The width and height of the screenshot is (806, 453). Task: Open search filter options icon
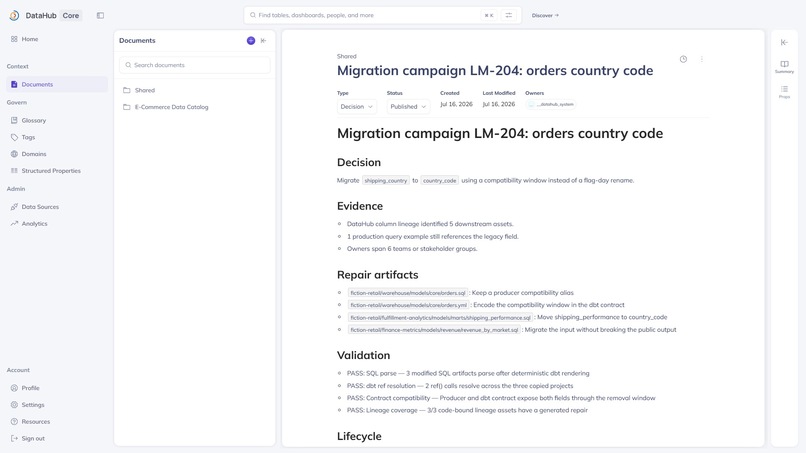[x=508, y=15]
